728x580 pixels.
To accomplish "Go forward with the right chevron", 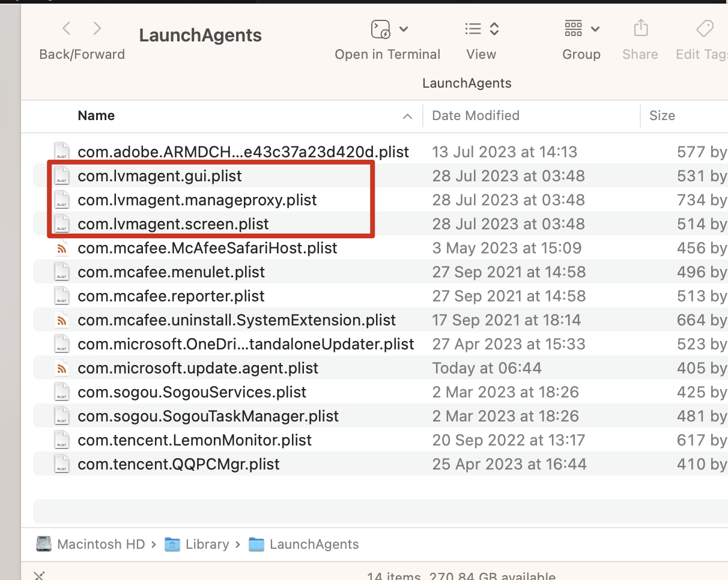I will click(x=97, y=28).
